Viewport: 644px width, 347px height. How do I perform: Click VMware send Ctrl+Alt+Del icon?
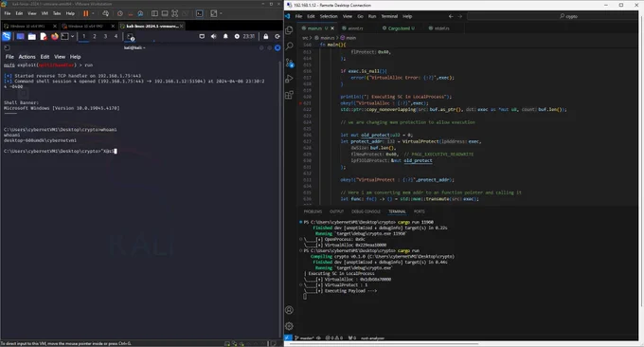tap(105, 13)
